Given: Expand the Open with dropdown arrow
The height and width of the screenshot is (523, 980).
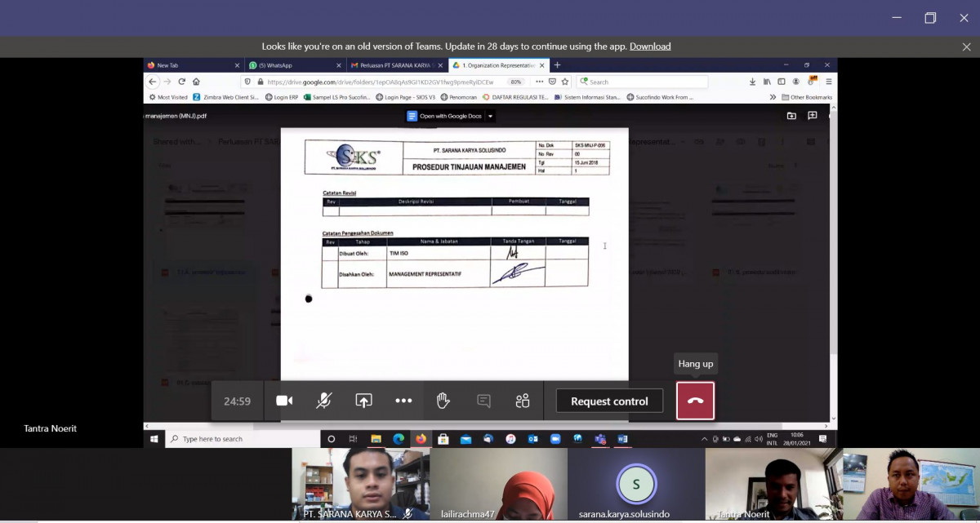Looking at the screenshot, I should click(490, 116).
